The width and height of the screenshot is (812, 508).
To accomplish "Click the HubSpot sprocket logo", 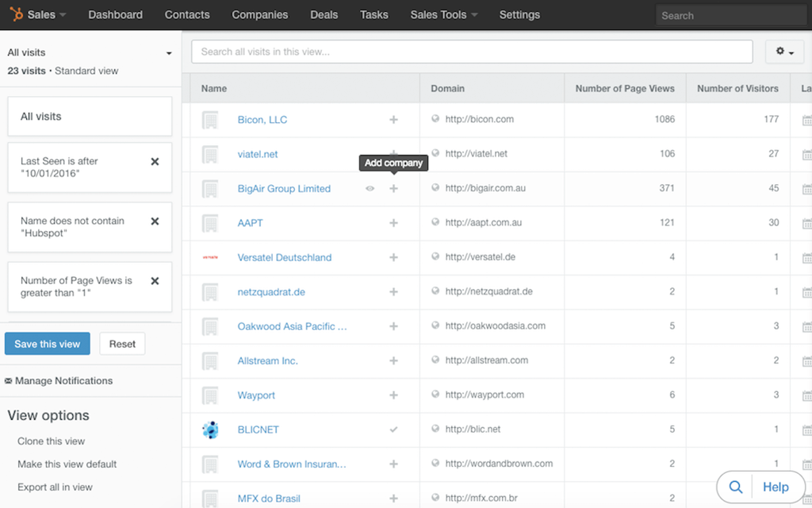I will [14, 14].
